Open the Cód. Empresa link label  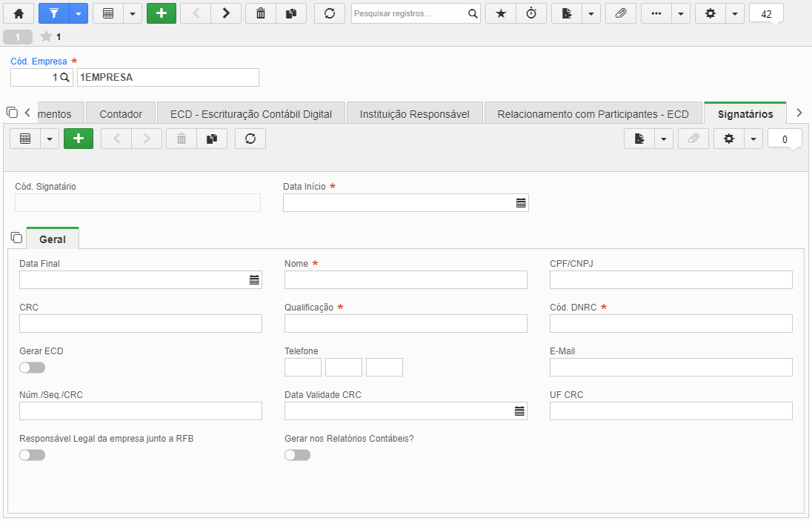(x=39, y=61)
